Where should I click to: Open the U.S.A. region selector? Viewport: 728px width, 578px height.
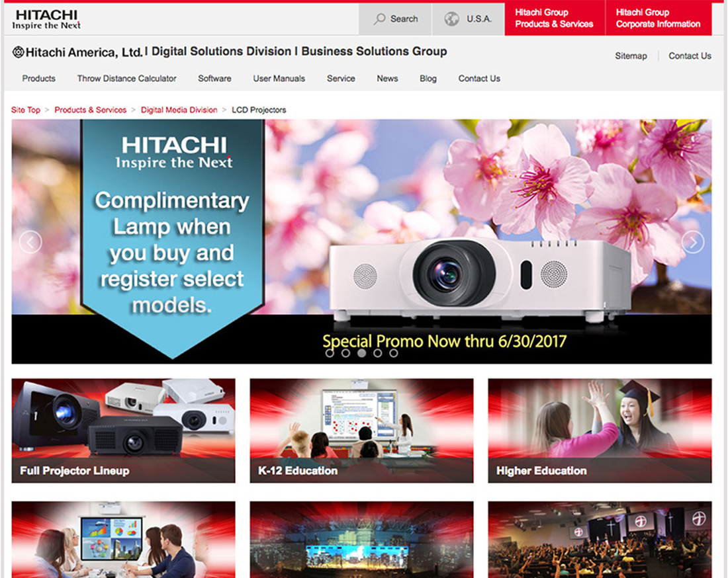tap(468, 19)
